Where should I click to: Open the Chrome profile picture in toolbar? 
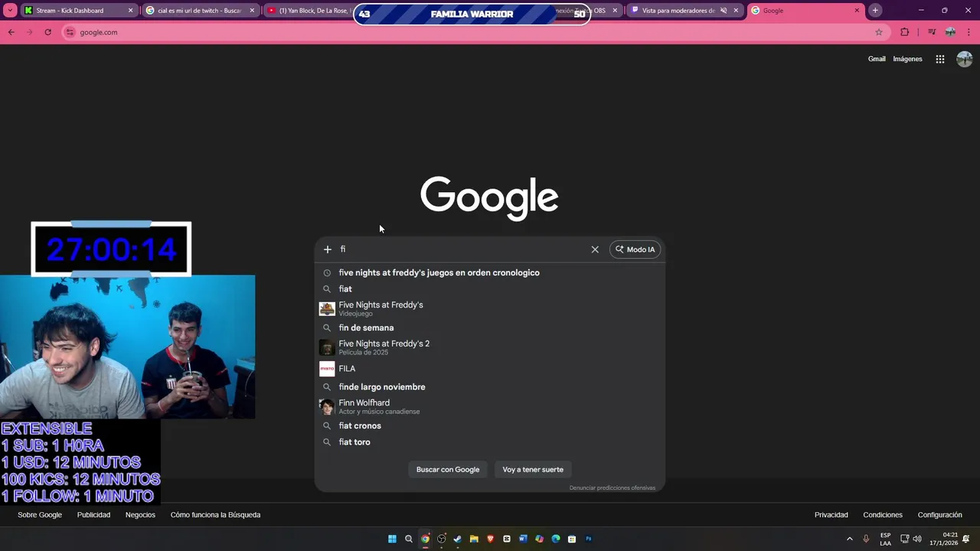tap(950, 32)
